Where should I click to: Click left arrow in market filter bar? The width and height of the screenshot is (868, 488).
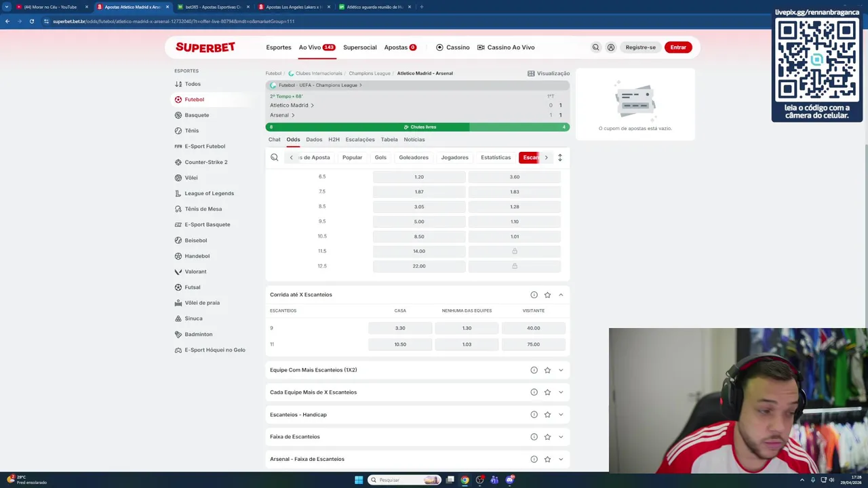[x=292, y=157]
